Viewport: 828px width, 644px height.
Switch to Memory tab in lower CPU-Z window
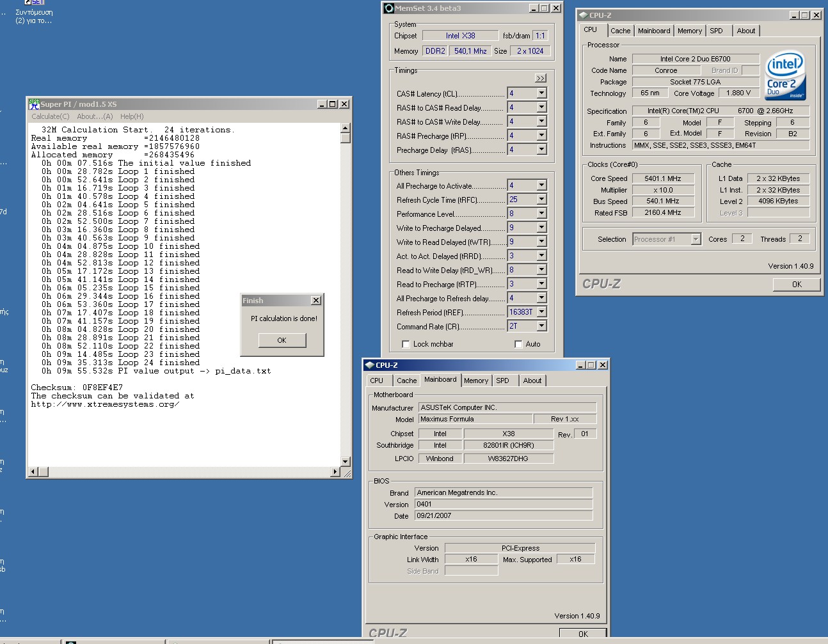tap(476, 381)
